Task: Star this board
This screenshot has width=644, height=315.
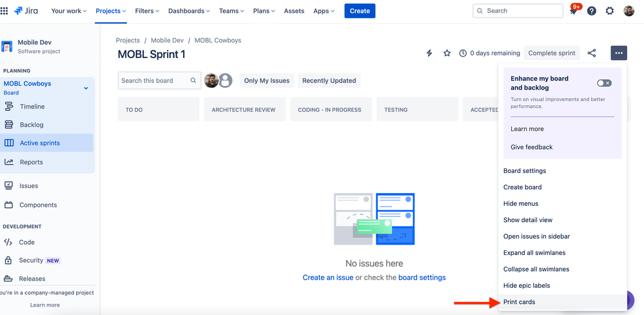Action: click(x=447, y=53)
